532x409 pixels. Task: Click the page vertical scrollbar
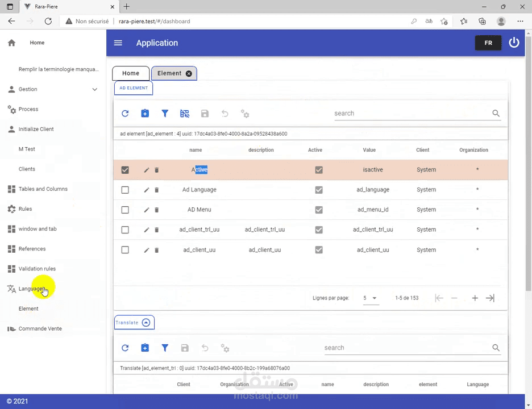pyautogui.click(x=528, y=163)
